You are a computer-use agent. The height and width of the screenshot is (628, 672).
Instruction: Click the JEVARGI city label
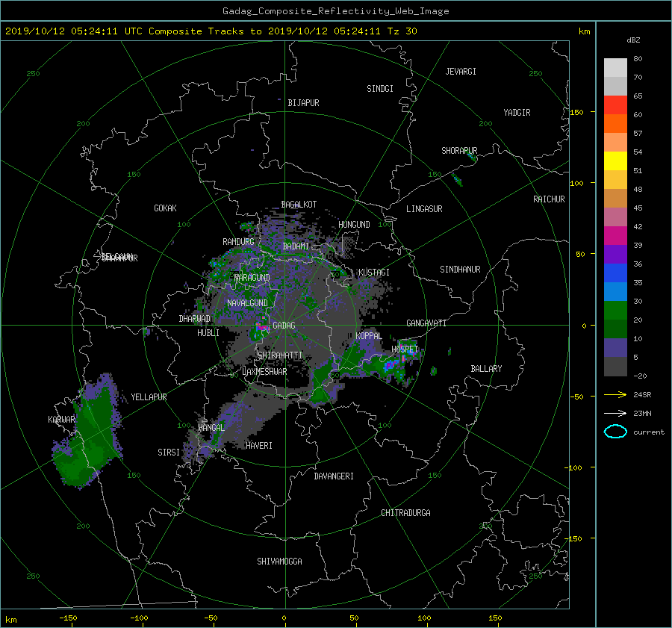tap(461, 72)
